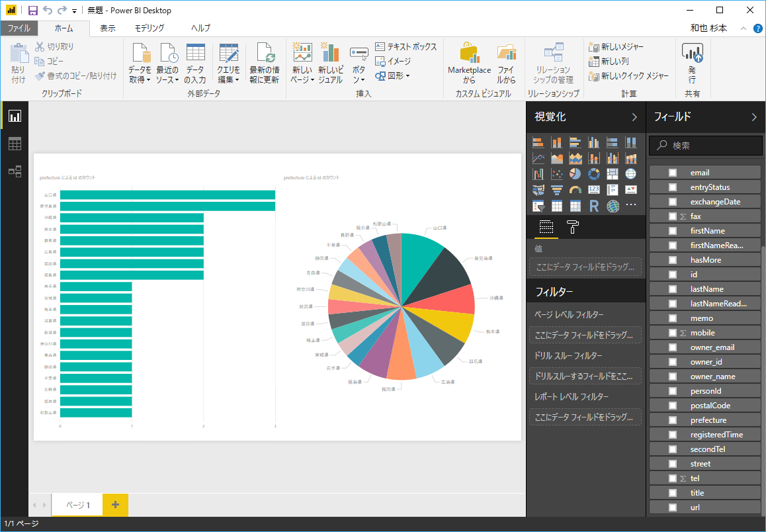The height and width of the screenshot is (532, 766).
Task: Click 新しいメジャー button
Action: 617,47
